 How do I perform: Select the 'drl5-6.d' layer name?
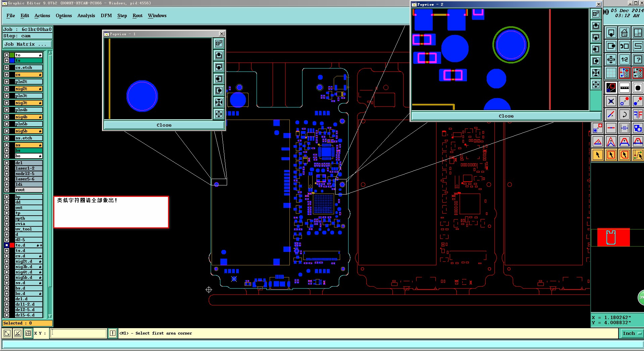click(29, 315)
